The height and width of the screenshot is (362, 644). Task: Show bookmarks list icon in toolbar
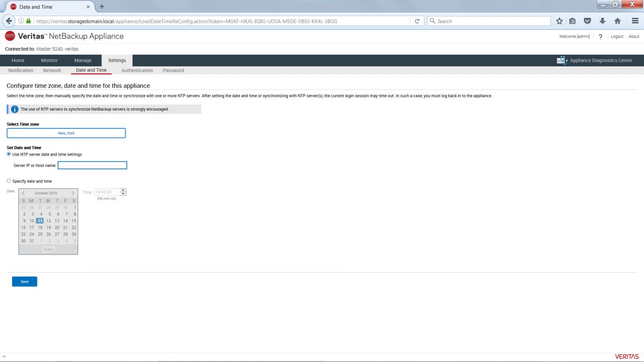tap(572, 21)
